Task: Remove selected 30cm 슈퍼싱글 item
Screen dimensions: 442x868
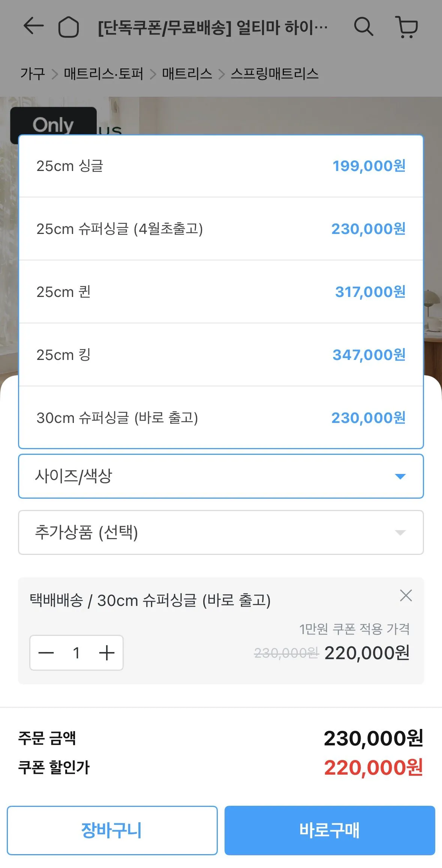Action: [x=406, y=595]
